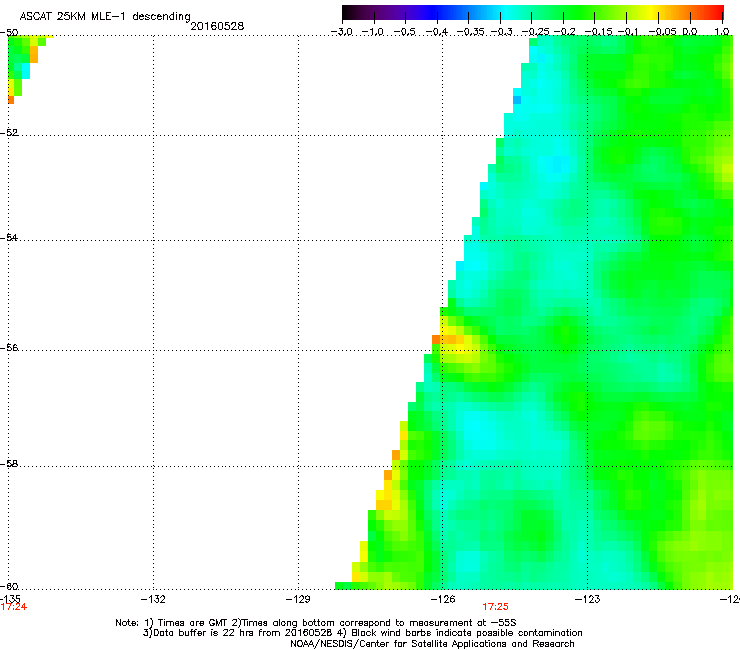Click the date label '20160528' under the title
Viewport: 740px width, 650px height.
217,26
